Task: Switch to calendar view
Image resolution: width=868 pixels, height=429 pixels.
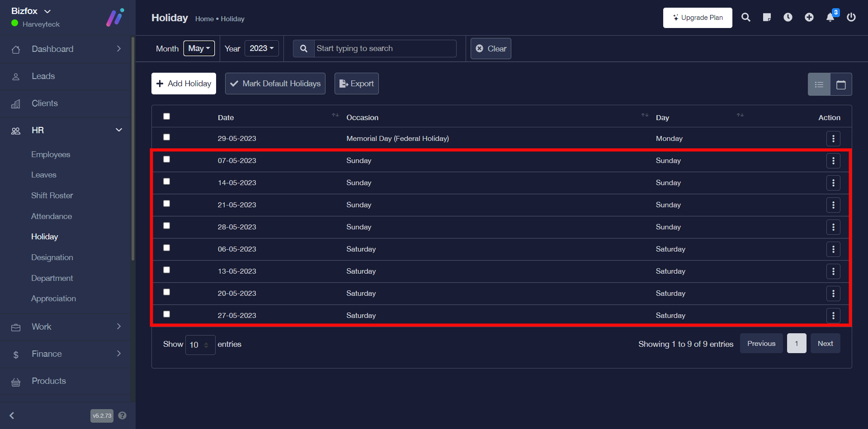Action: tap(840, 84)
